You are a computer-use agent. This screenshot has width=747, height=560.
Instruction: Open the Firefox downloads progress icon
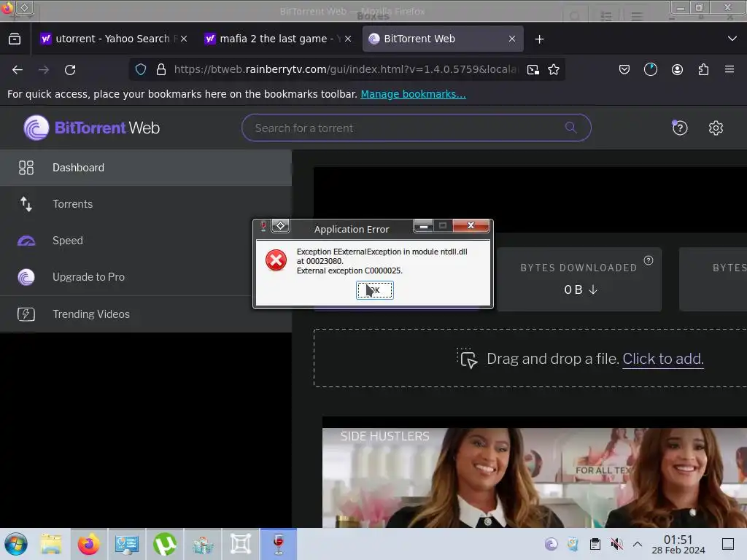[x=650, y=69]
